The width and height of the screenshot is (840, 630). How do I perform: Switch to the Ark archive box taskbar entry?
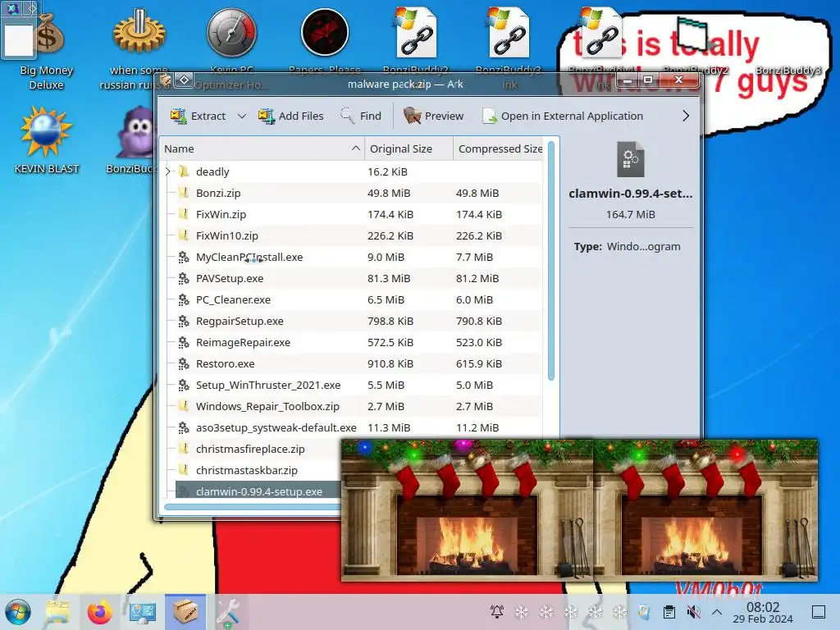click(185, 612)
